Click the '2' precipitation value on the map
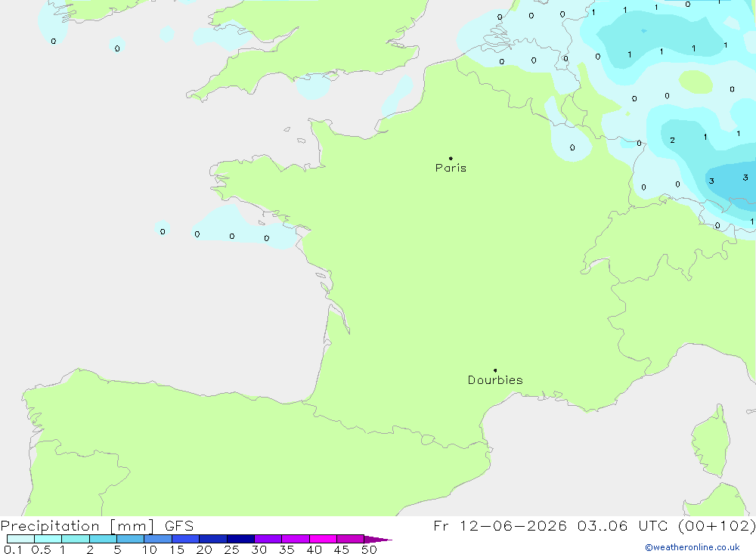This screenshot has height=554, width=756. tap(673, 141)
